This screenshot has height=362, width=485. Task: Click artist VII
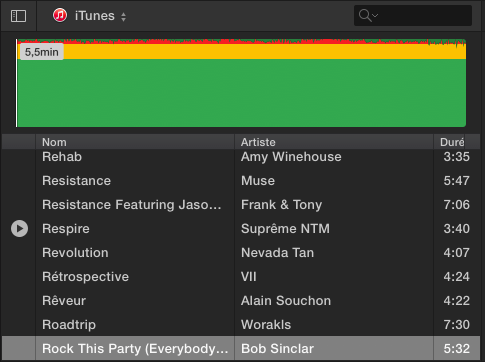point(249,277)
